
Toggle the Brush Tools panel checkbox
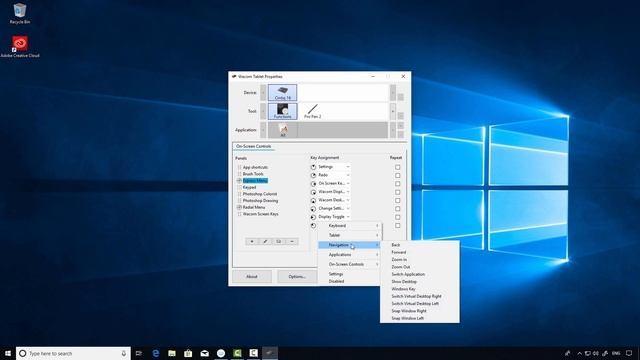pyautogui.click(x=240, y=174)
